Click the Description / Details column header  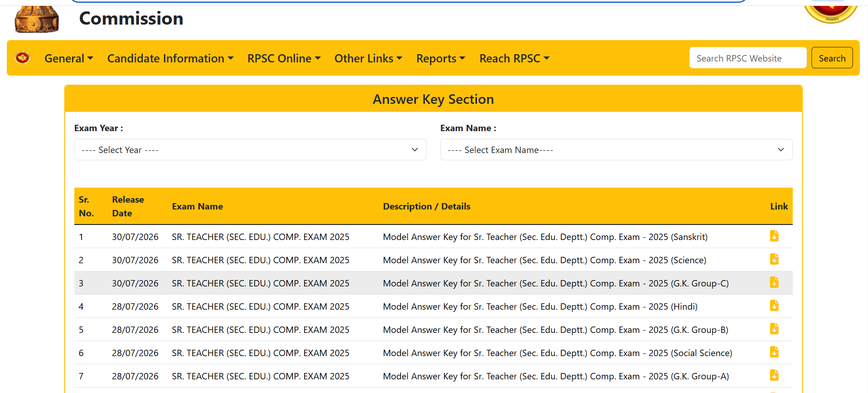tap(427, 206)
